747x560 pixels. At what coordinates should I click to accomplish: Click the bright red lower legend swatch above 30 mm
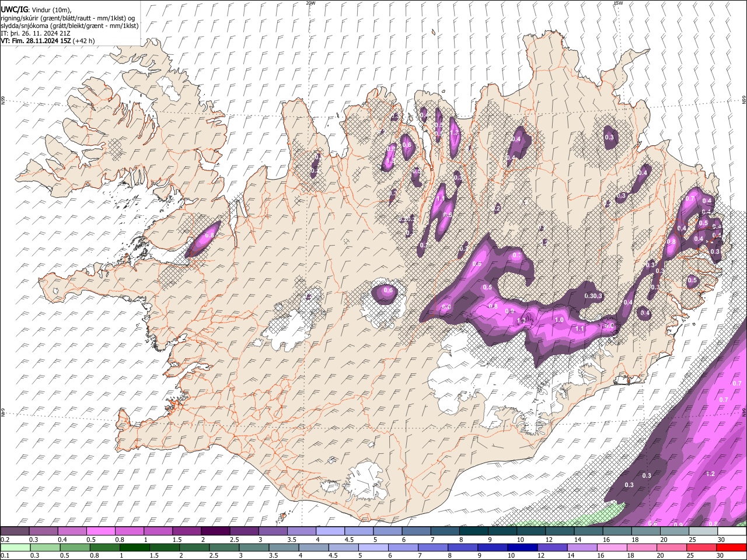[x=731, y=548]
